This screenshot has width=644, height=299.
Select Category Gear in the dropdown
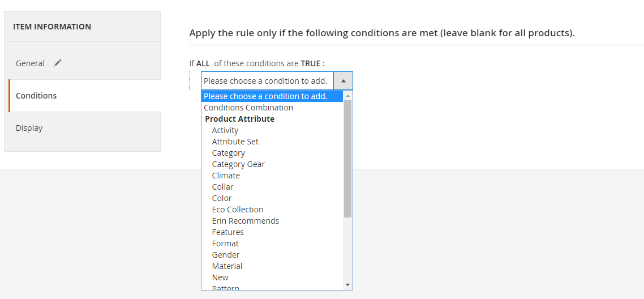point(238,164)
